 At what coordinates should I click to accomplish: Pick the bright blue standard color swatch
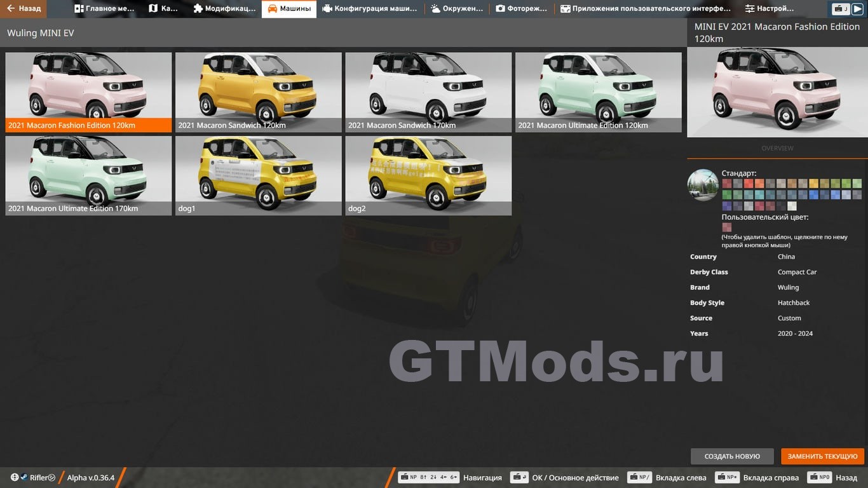[814, 194]
